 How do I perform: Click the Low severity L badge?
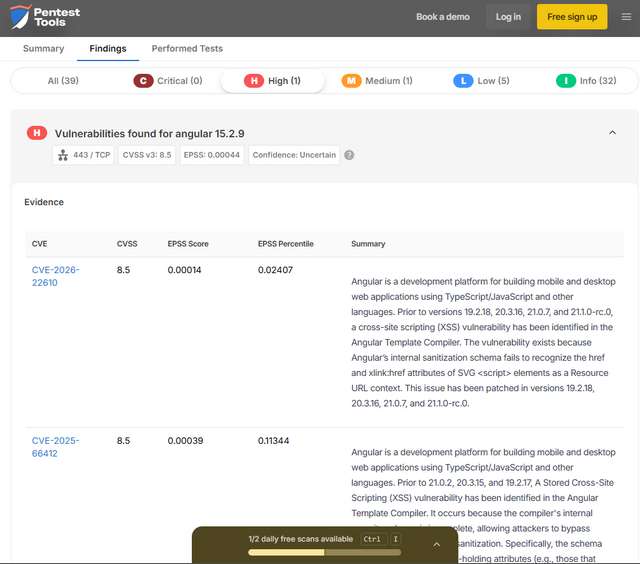[x=462, y=81]
